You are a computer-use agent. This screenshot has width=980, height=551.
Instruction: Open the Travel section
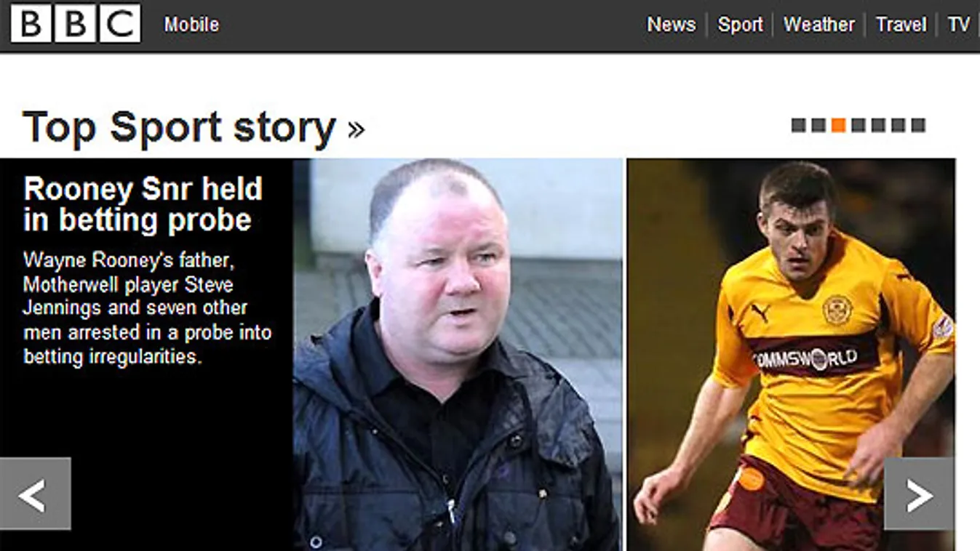coord(901,25)
